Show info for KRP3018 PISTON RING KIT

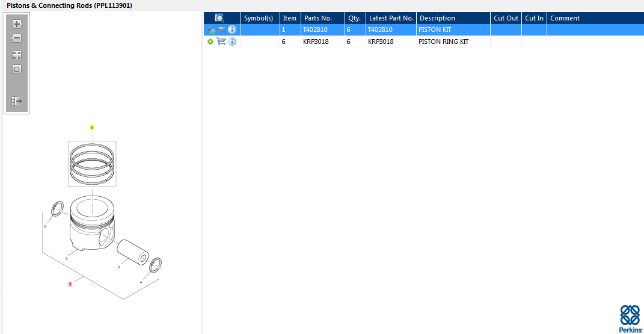(x=232, y=42)
